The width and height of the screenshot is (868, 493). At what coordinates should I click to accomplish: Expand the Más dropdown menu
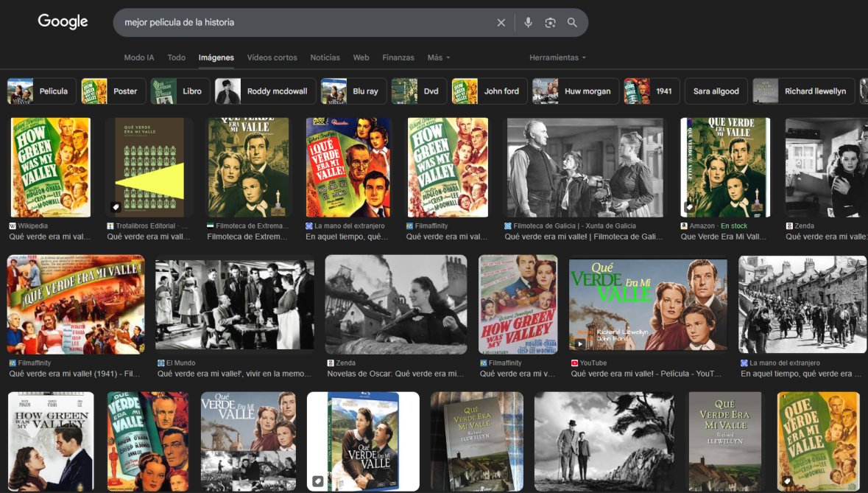tap(439, 57)
